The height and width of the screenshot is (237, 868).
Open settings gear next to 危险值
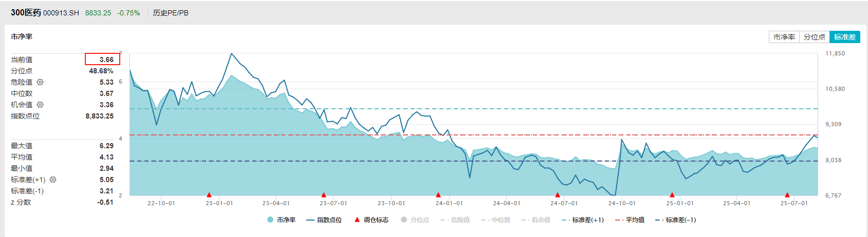point(40,82)
